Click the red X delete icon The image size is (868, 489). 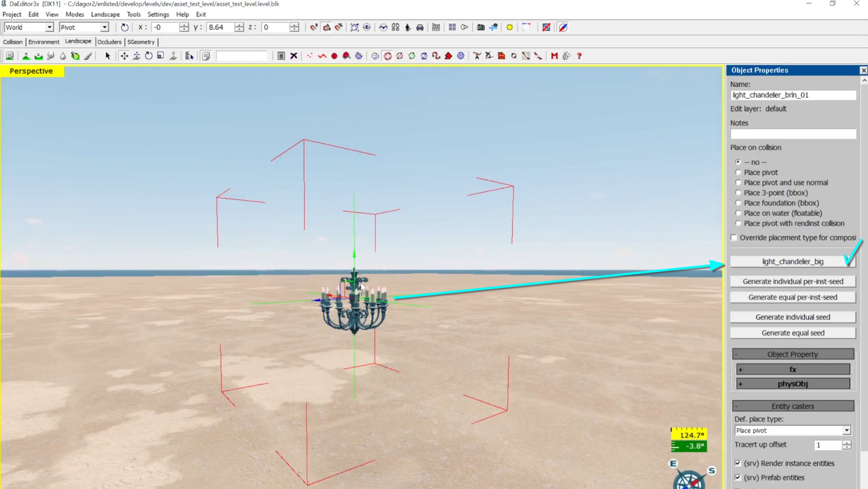click(294, 56)
